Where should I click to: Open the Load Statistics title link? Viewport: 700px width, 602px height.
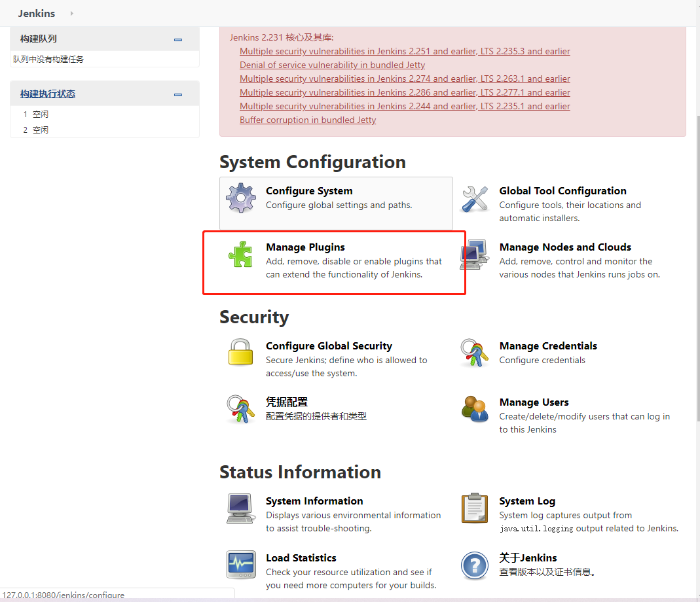[x=301, y=558]
